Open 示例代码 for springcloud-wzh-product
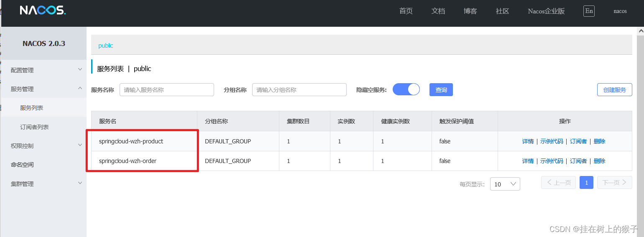 (552, 141)
